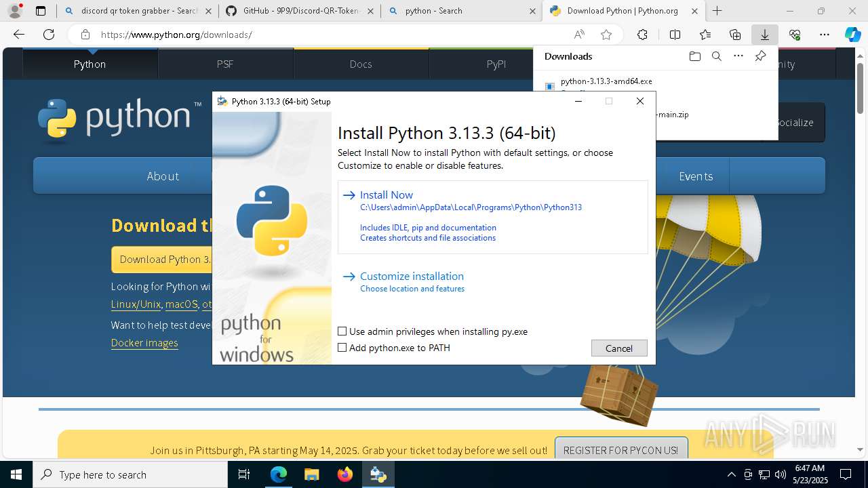Open the Events navigation menu
868x488 pixels.
point(696,176)
